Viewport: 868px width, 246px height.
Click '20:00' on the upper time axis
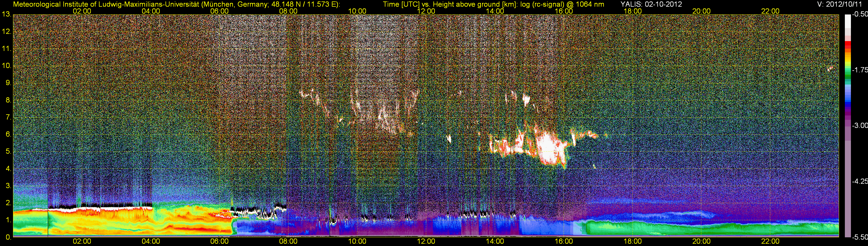pyautogui.click(x=702, y=11)
